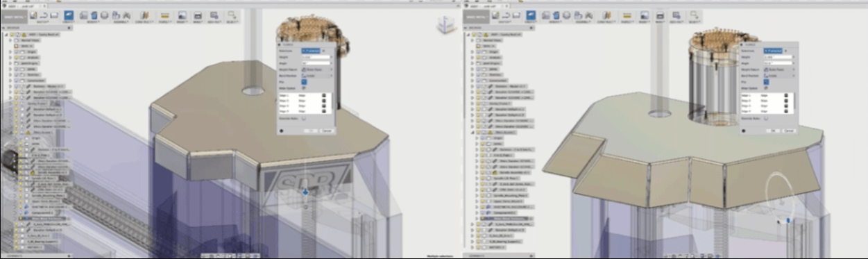This screenshot has height=259, width=868.
Task: Click INSERT image icon in right window
Action: [x=645, y=15]
